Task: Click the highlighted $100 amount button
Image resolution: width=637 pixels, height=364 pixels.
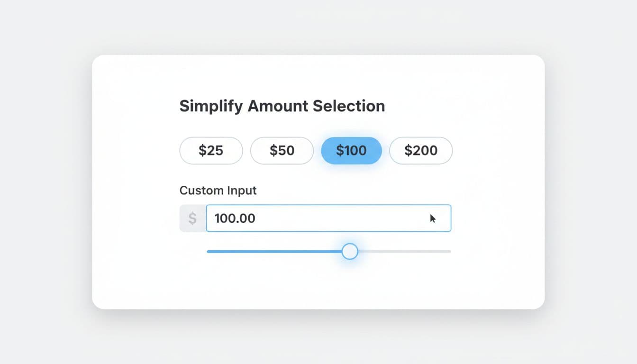Action: 351,150
